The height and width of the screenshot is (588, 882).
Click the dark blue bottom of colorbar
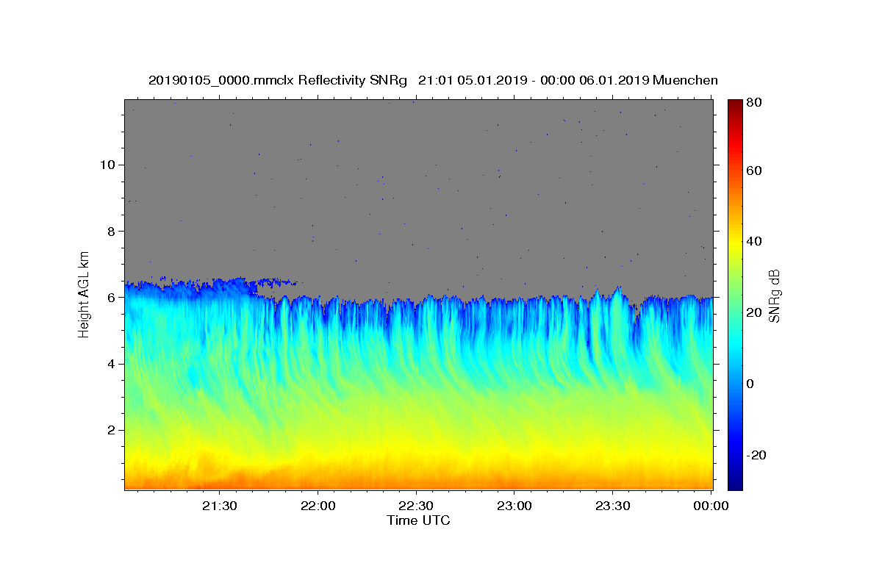click(x=735, y=484)
